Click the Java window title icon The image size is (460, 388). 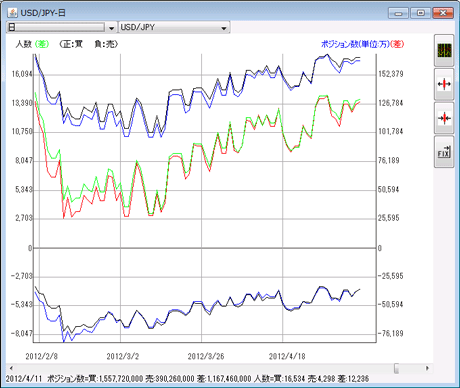tap(12, 13)
